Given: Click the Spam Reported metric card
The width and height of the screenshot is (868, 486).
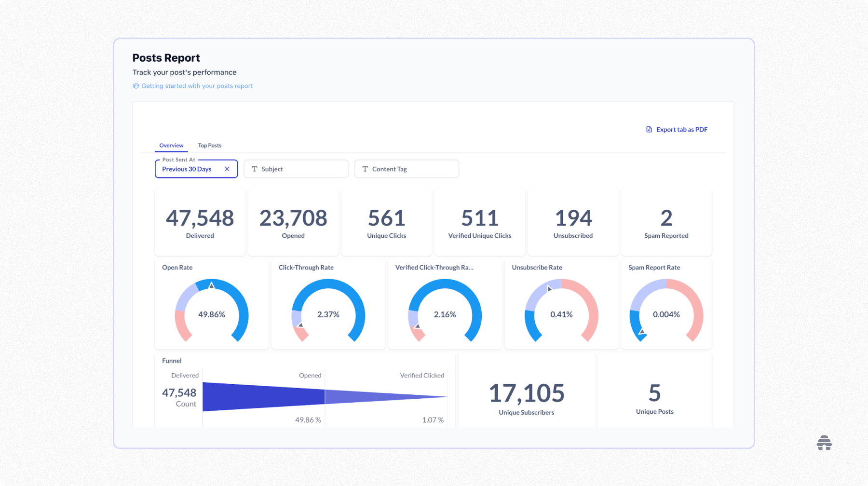Looking at the screenshot, I should [x=666, y=222].
